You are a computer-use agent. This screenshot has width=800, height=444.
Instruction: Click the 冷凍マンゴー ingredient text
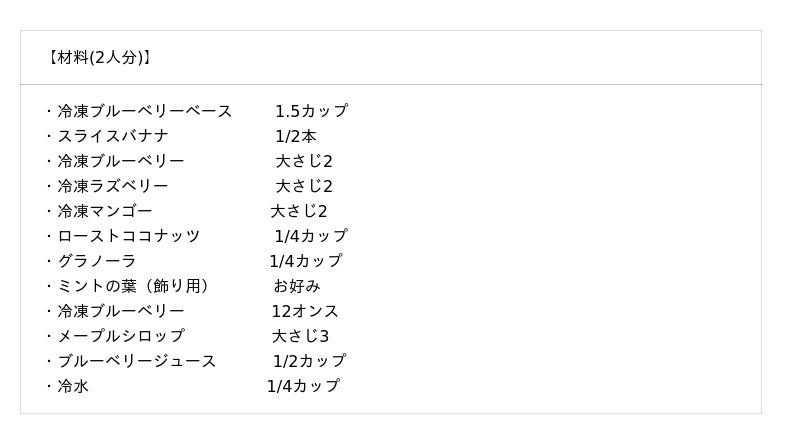104,211
